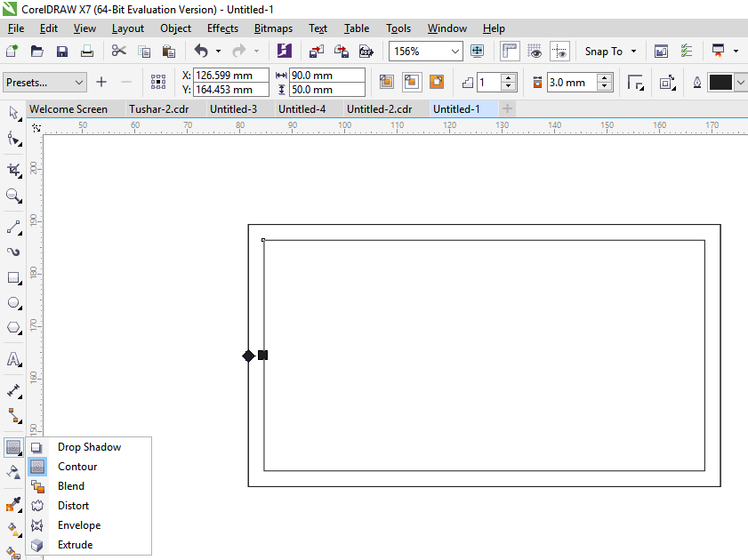This screenshot has width=748, height=560.
Task: Select the Polygon tool
Action: tap(13, 328)
